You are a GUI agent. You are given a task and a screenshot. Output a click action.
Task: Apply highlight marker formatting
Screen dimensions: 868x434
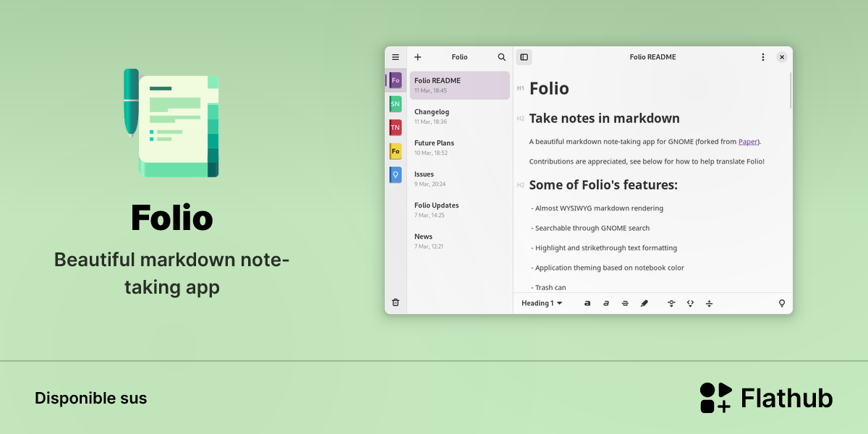[644, 303]
